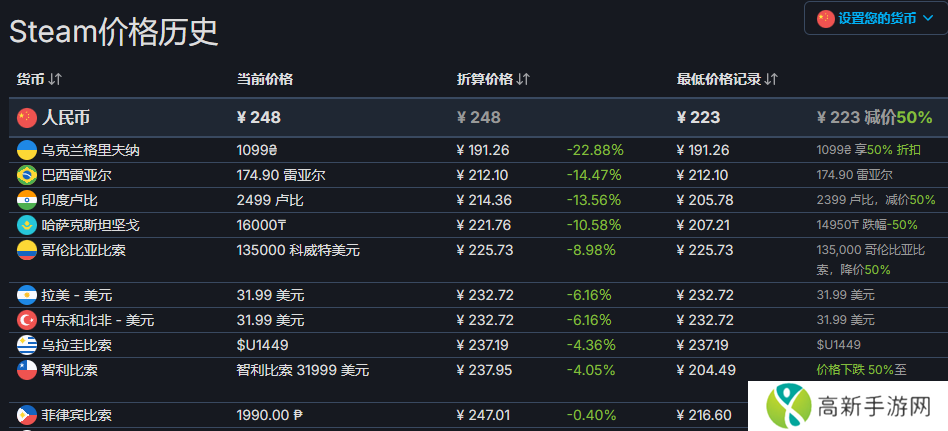Click the China flag icon beside 人民币
Image resolution: width=948 pixels, height=431 pixels.
[x=26, y=118]
